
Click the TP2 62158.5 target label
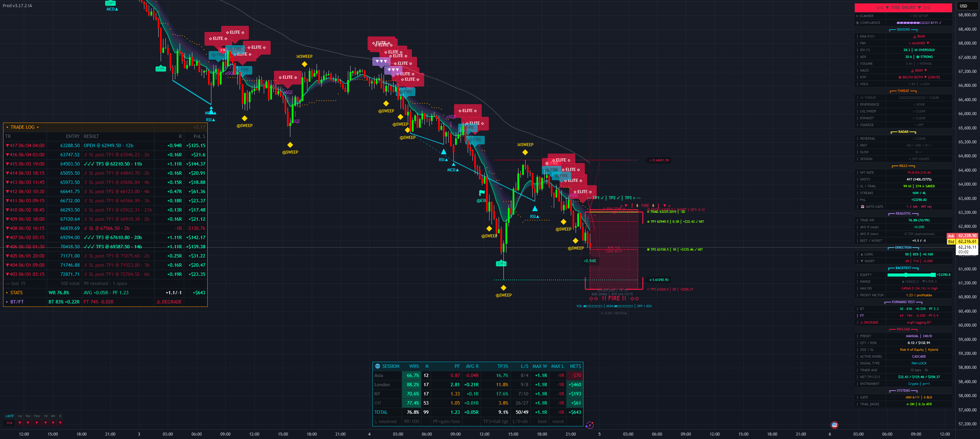675,250
